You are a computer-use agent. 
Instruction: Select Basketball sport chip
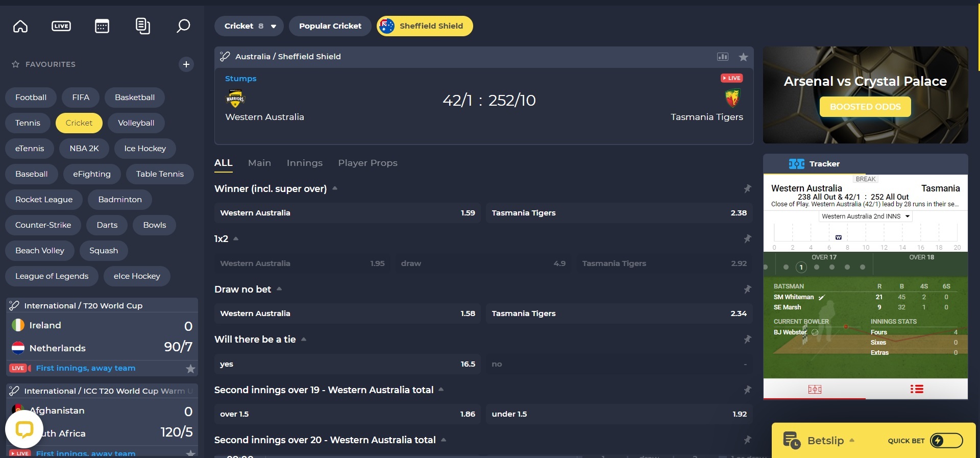click(x=135, y=98)
